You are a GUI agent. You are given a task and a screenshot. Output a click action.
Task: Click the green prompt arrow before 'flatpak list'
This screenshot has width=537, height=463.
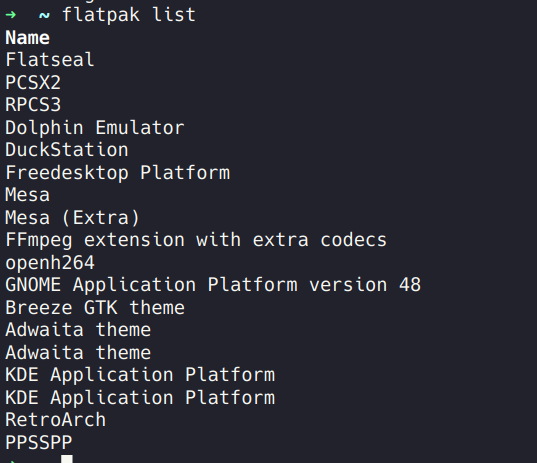tap(11, 15)
